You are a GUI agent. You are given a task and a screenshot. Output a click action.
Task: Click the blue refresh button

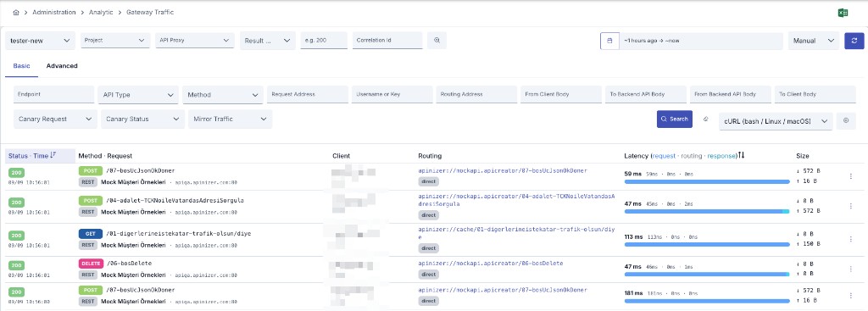854,41
